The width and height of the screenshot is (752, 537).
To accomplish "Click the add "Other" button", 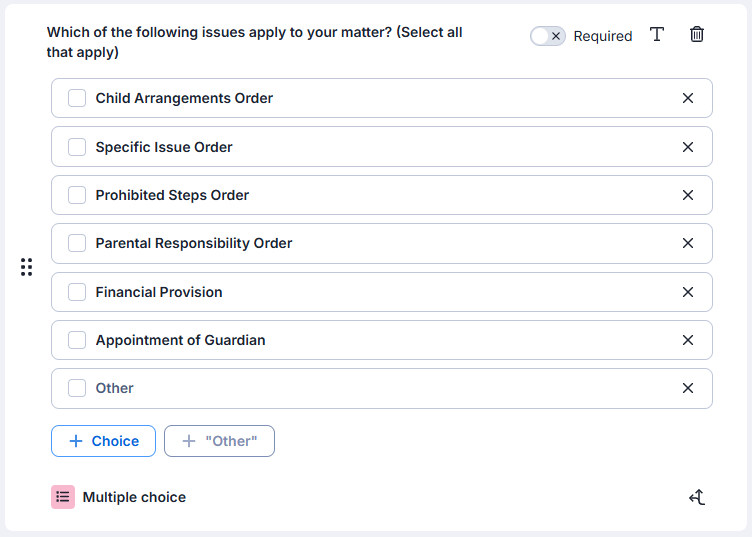I will [219, 441].
